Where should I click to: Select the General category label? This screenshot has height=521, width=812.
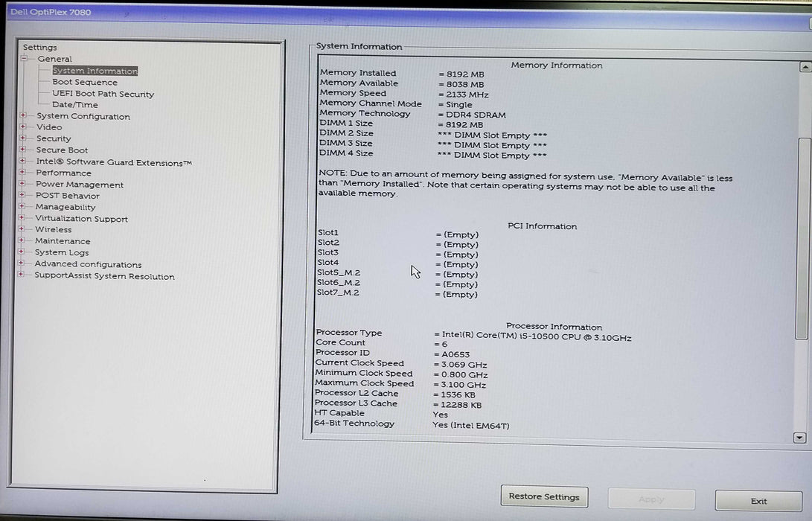click(54, 59)
